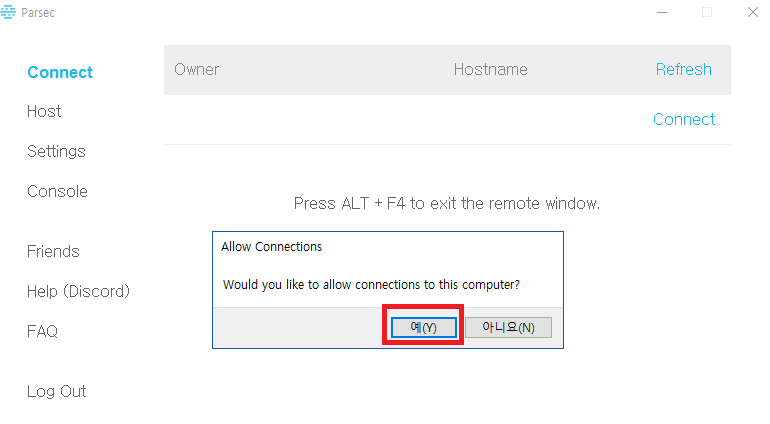Maximize the Parsec window
This screenshot has width=770, height=424.
[x=707, y=12]
